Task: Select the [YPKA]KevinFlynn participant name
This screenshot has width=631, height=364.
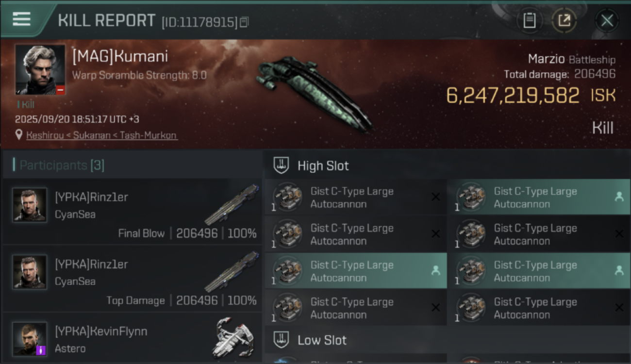Action: click(x=101, y=331)
